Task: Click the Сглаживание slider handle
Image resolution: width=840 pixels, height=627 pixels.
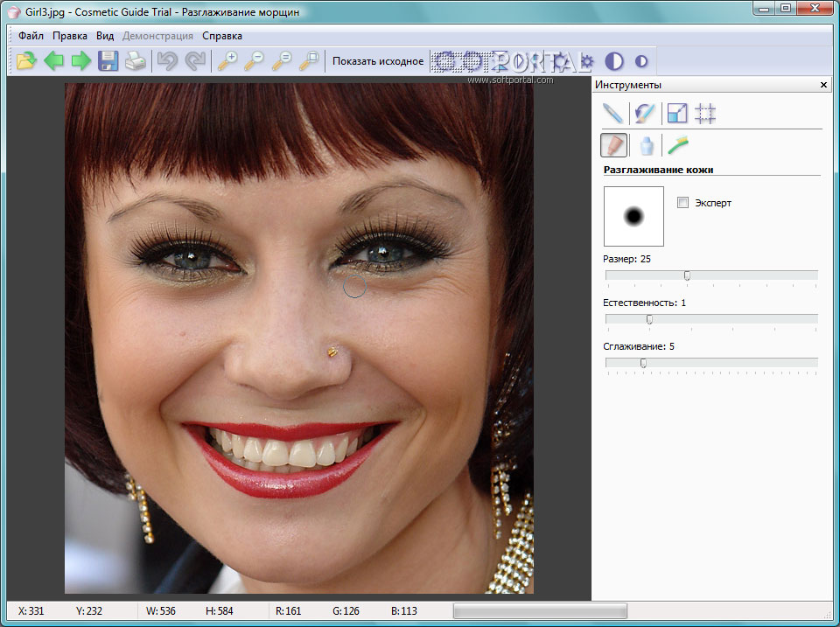Action: tap(644, 363)
